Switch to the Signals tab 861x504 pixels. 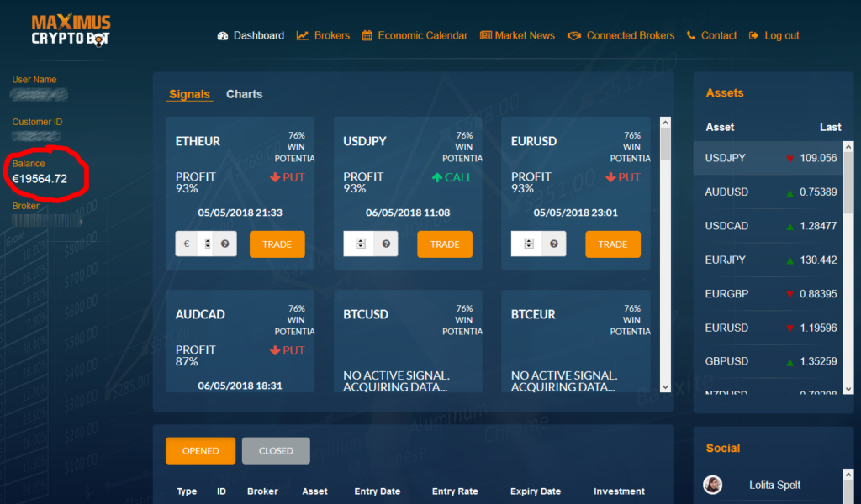point(189,94)
